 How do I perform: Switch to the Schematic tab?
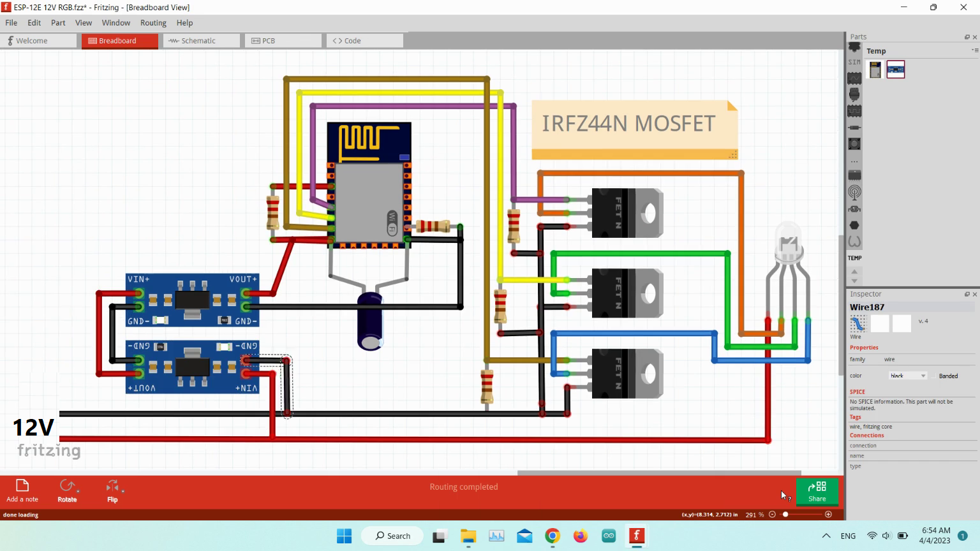pos(198,41)
